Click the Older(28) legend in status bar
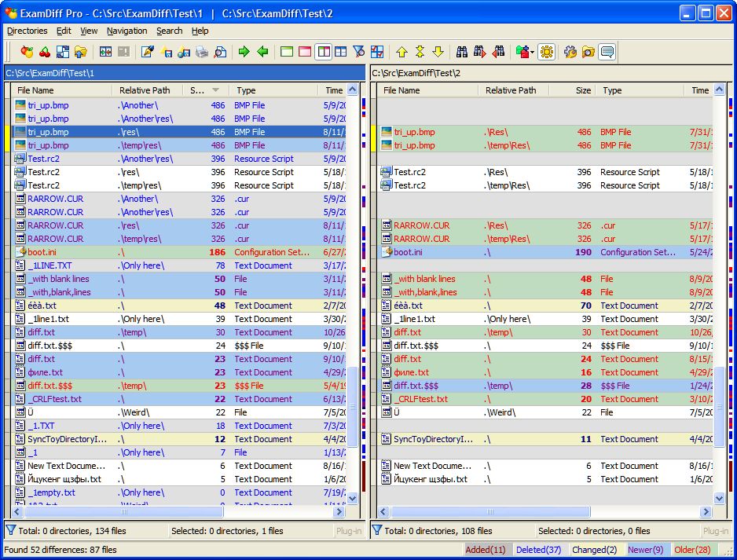 click(x=693, y=550)
